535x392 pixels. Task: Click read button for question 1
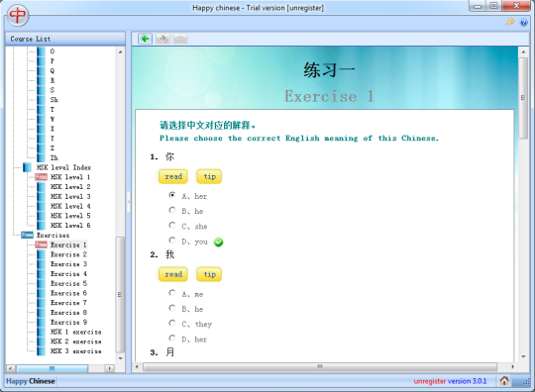173,176
